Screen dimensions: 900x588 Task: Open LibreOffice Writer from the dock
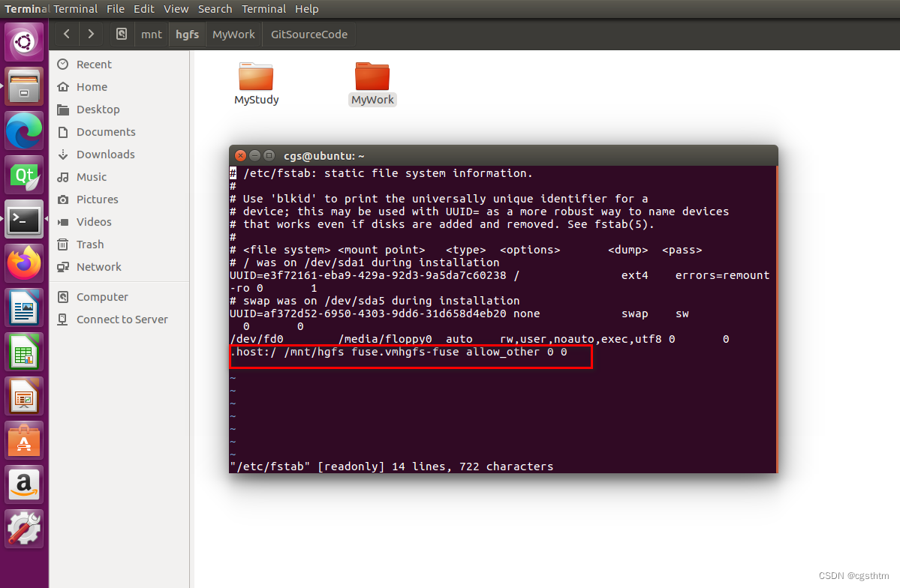[x=24, y=306]
